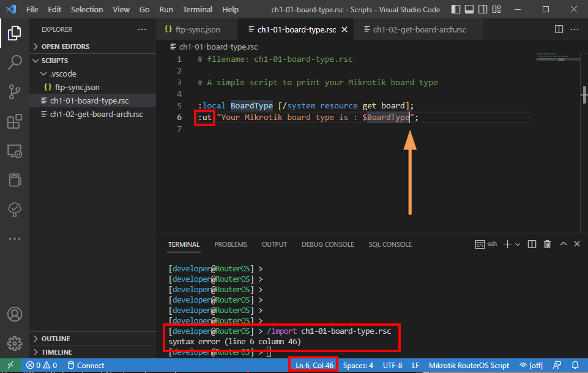Click the Connect button in status bar
Viewport: 588px width, 373px height.
click(x=85, y=366)
